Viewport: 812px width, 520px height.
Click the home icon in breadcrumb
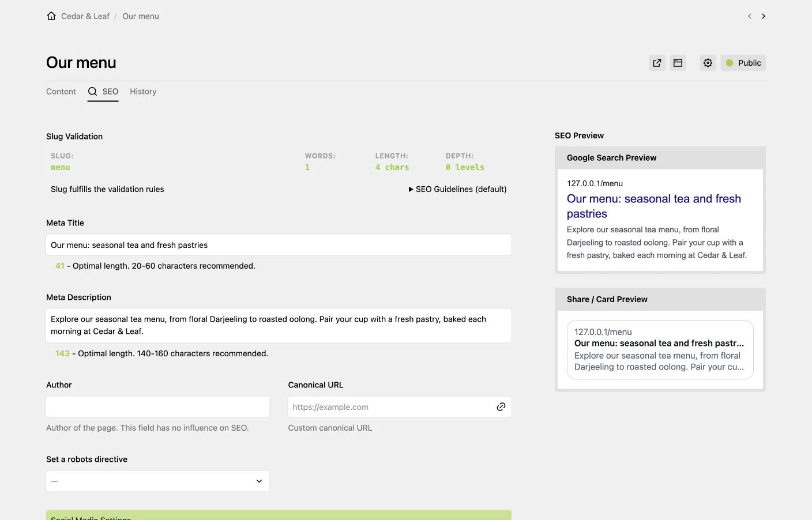click(51, 16)
